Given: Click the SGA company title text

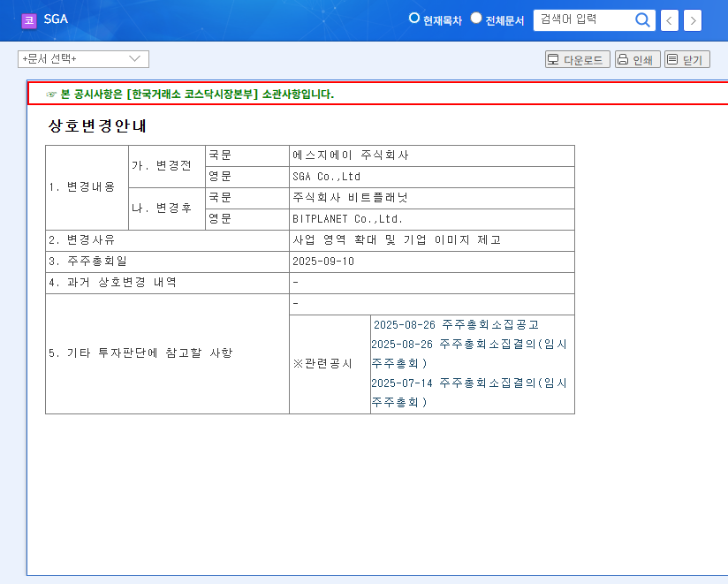Looking at the screenshot, I should (x=56, y=19).
